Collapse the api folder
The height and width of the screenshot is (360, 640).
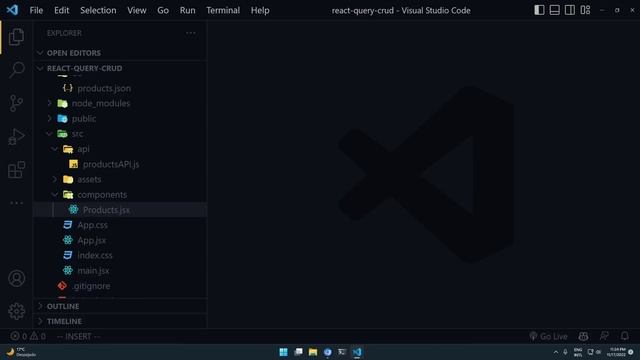click(120, 149)
